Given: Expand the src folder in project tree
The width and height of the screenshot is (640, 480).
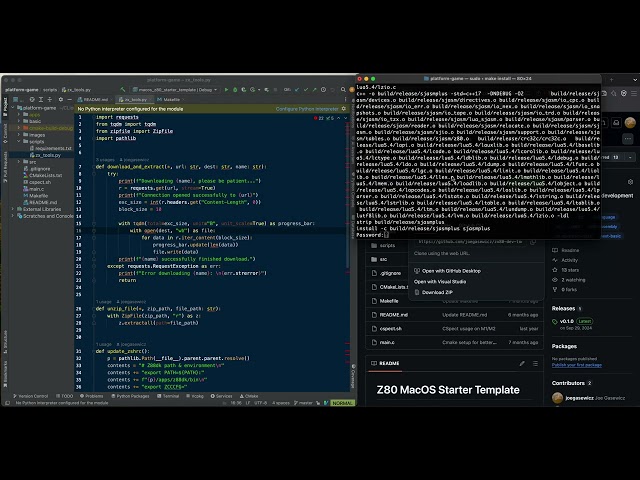Looking at the screenshot, I should [x=19, y=162].
